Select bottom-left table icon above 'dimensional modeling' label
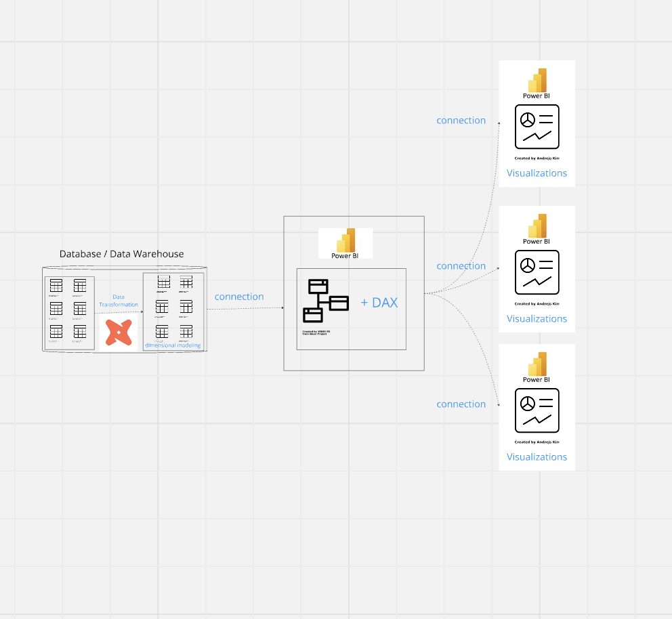Image resolution: width=672 pixels, height=619 pixels. click(162, 332)
